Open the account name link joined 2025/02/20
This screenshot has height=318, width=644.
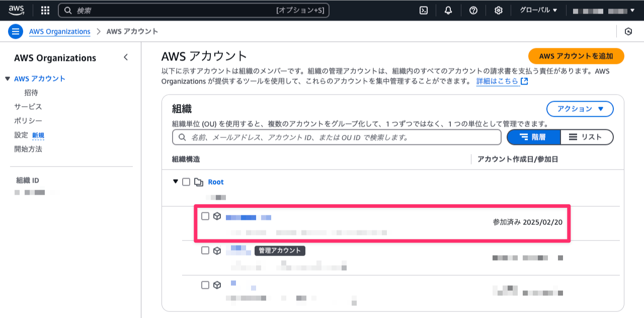249,217
